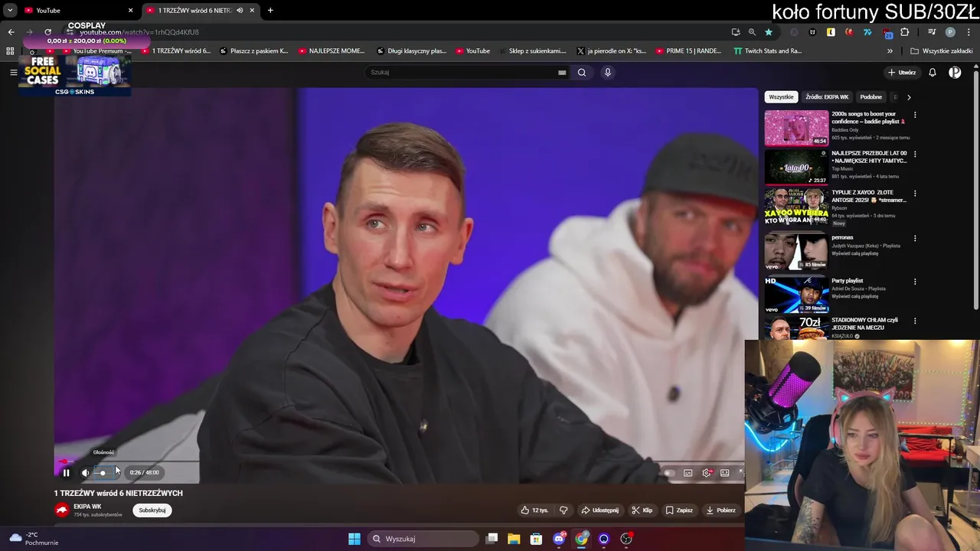Click the Klip scissors button

point(642,510)
